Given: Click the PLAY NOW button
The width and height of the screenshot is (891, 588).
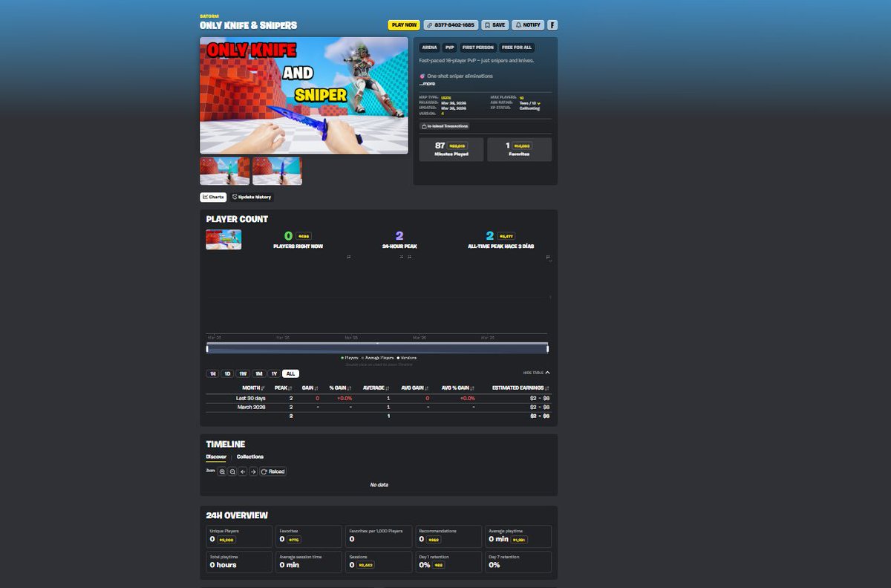Looking at the screenshot, I should [x=404, y=25].
